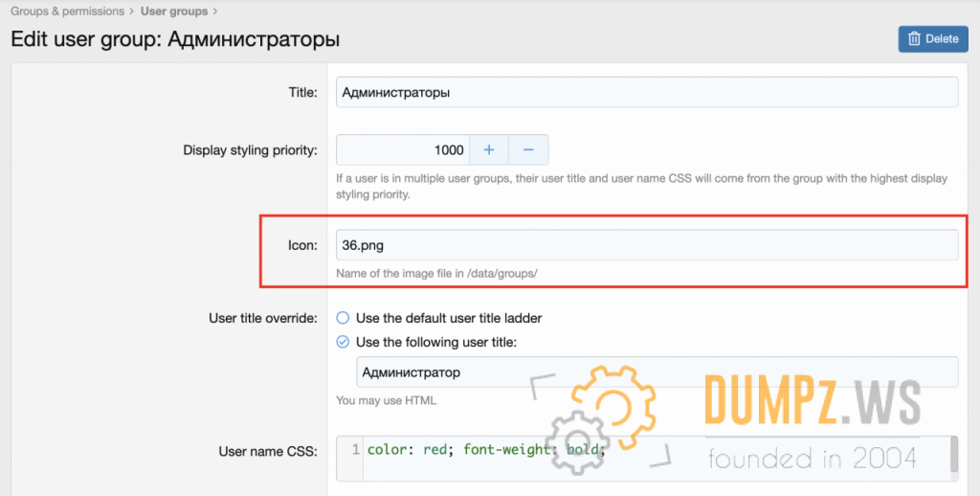
Task: Click the trash icon on the Delete button
Action: coord(914,39)
